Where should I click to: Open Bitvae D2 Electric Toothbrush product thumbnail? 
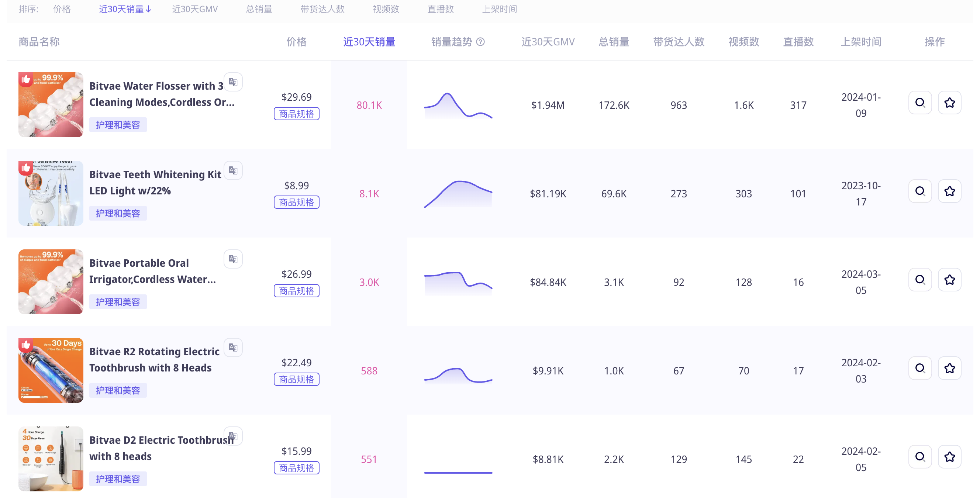[51, 459]
